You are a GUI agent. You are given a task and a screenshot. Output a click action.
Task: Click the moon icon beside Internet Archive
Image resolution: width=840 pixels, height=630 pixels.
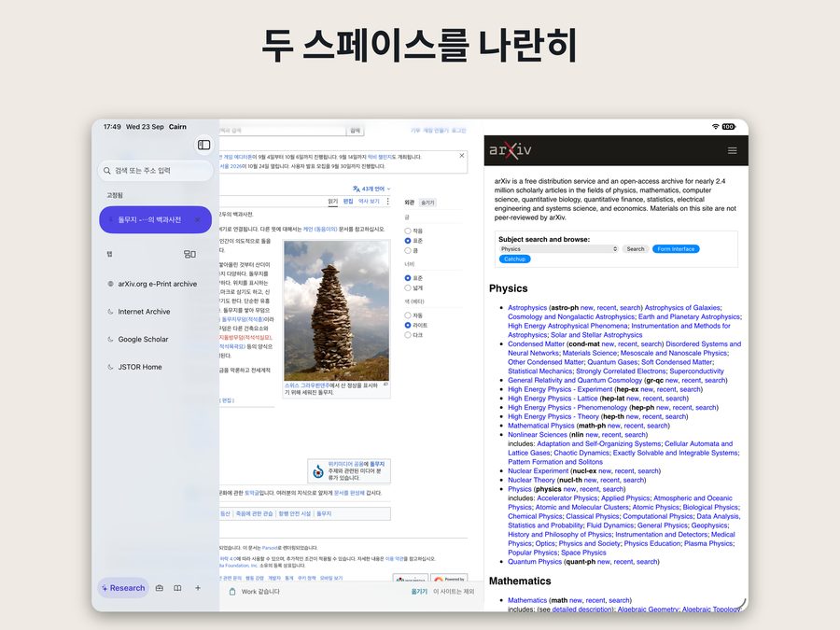click(110, 311)
